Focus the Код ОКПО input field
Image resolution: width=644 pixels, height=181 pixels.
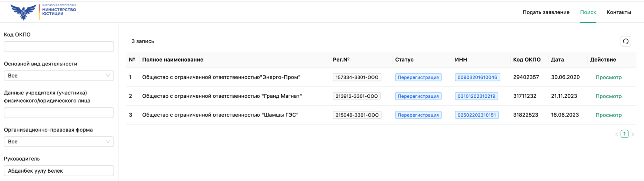pyautogui.click(x=59, y=47)
